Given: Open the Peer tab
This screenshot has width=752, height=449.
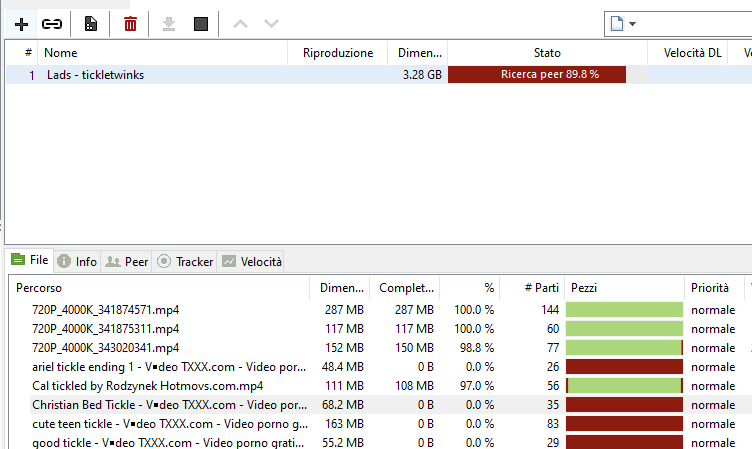Looking at the screenshot, I should (127, 262).
